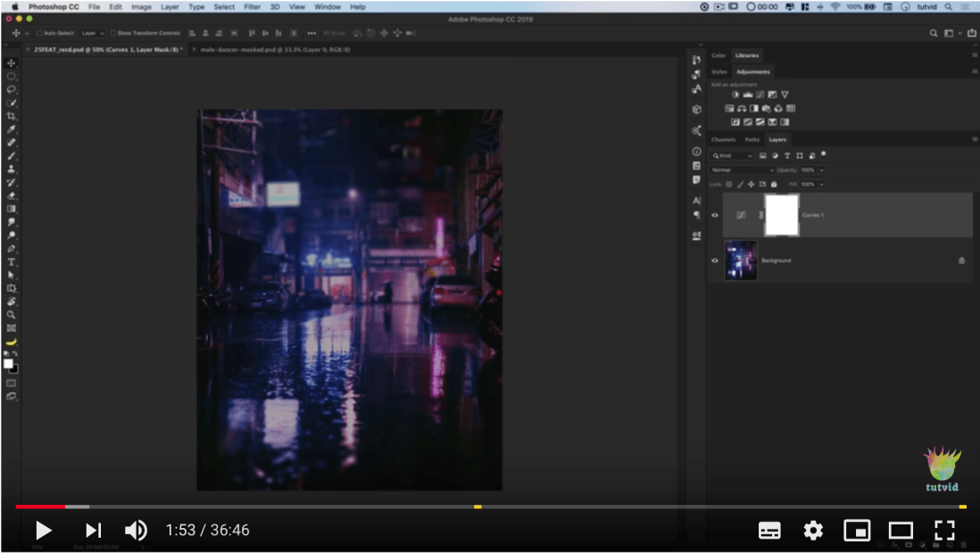This screenshot has height=553, width=980.
Task: Open the Filter menu
Action: pyautogui.click(x=252, y=6)
